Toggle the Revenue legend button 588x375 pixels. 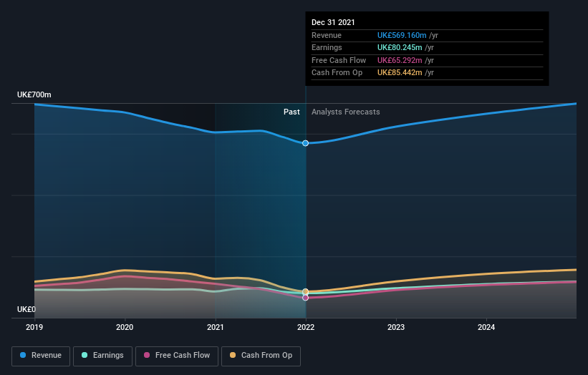[x=41, y=356]
